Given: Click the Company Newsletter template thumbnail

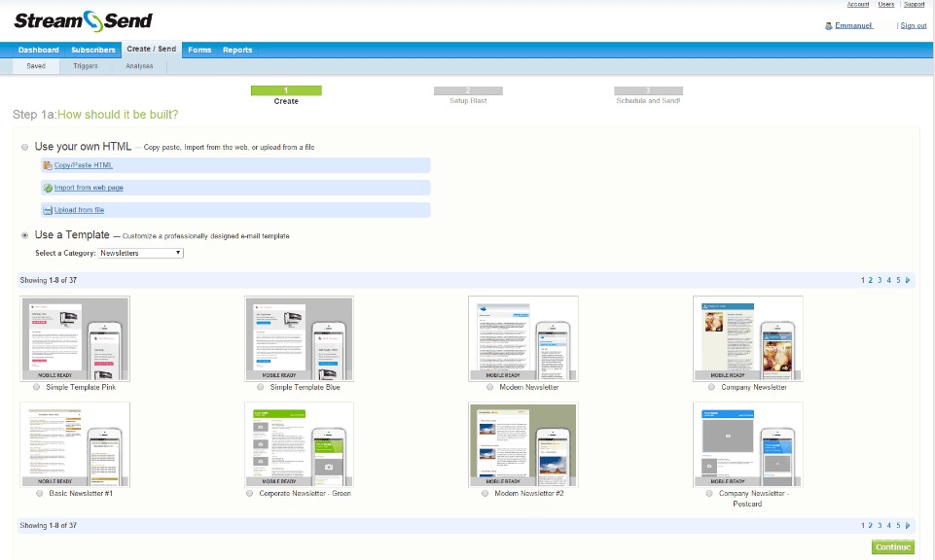Looking at the screenshot, I should [x=747, y=338].
